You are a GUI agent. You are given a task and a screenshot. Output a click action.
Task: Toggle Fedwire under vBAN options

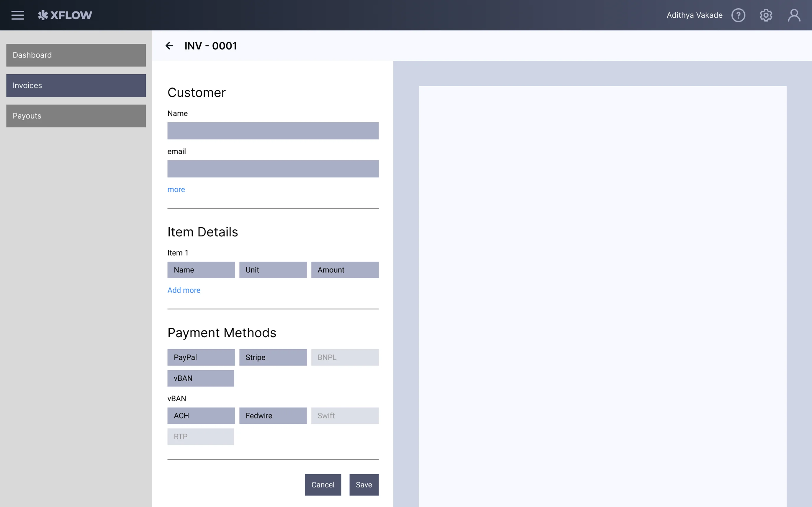272,415
